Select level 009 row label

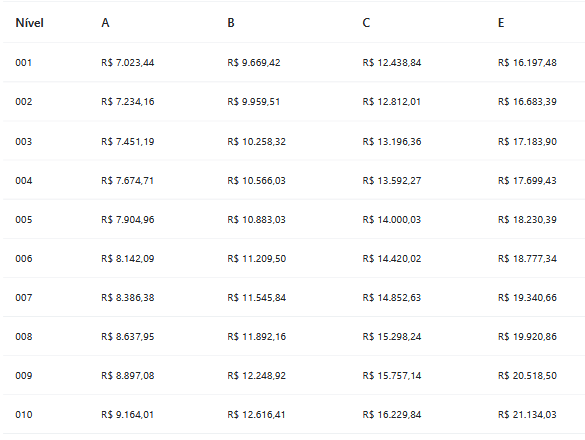(24, 376)
